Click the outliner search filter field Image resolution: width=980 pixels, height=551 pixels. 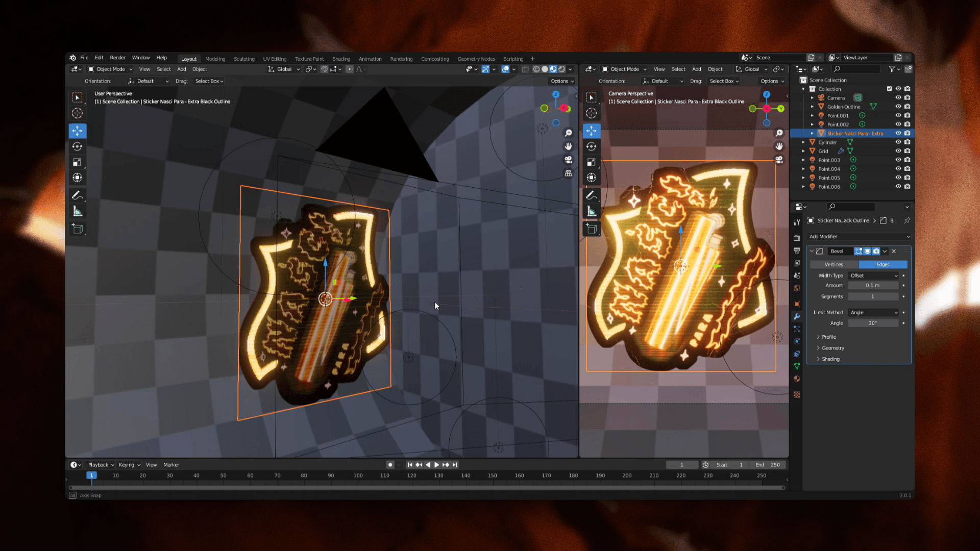click(x=855, y=69)
